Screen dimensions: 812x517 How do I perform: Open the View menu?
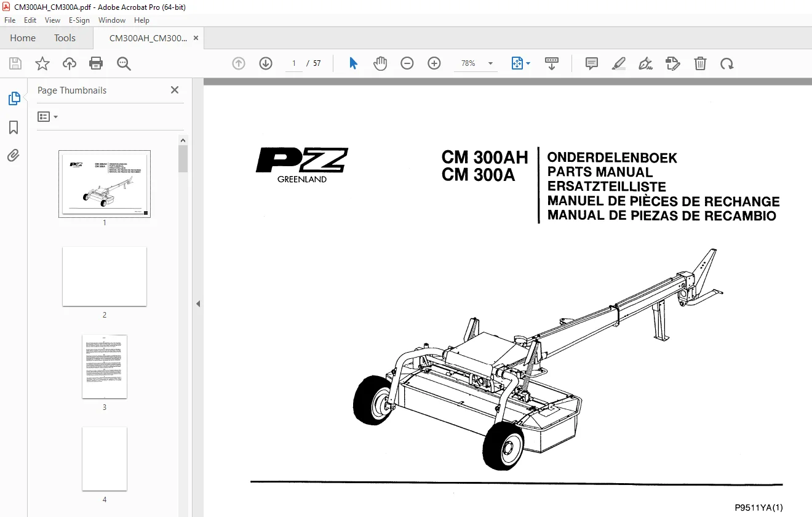52,20
